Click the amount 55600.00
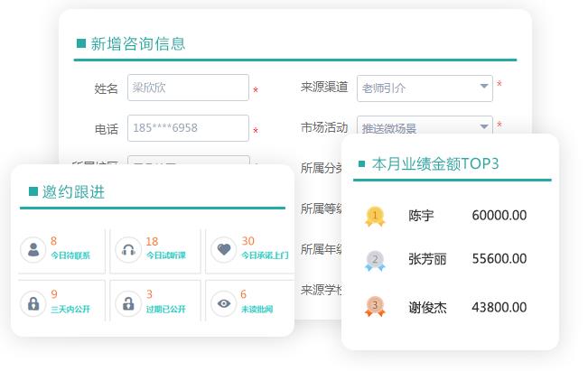 point(499,258)
